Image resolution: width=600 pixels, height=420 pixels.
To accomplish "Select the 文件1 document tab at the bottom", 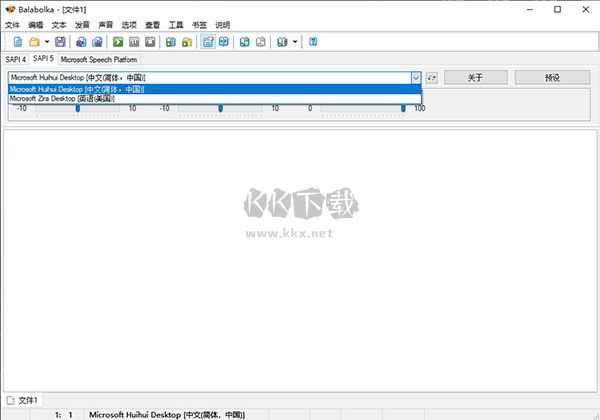I will click(23, 400).
